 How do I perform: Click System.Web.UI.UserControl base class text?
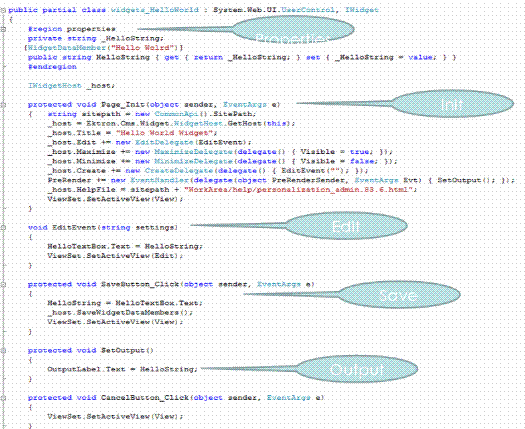[x=274, y=10]
